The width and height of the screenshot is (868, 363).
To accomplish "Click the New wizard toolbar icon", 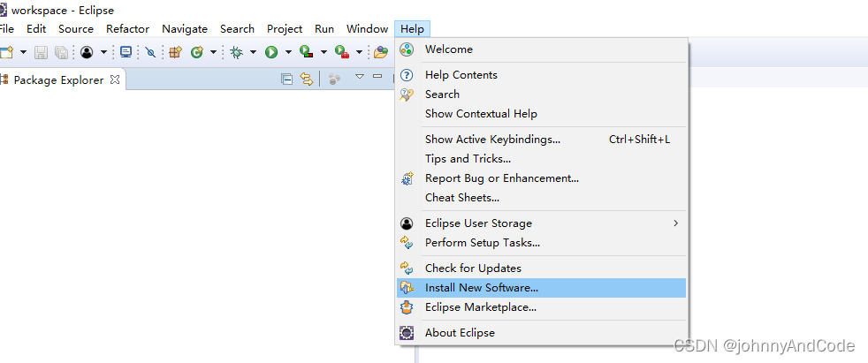I will (7, 52).
